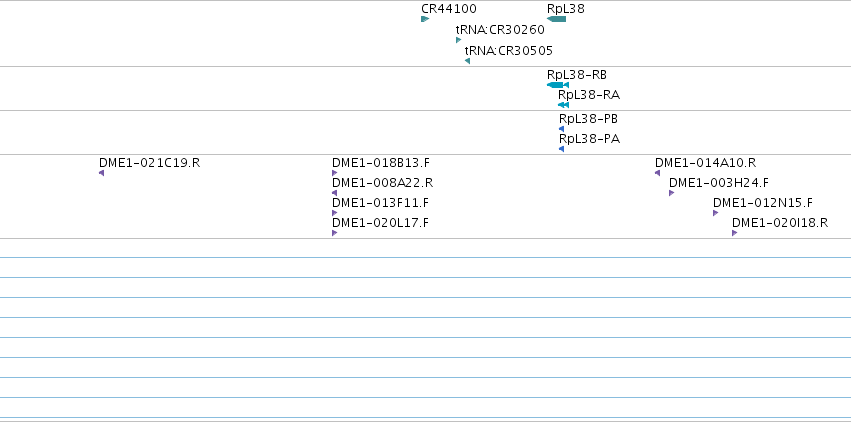The image size is (851, 422).
Task: Click the RpL38-PA protein arrow
Action: (561, 149)
